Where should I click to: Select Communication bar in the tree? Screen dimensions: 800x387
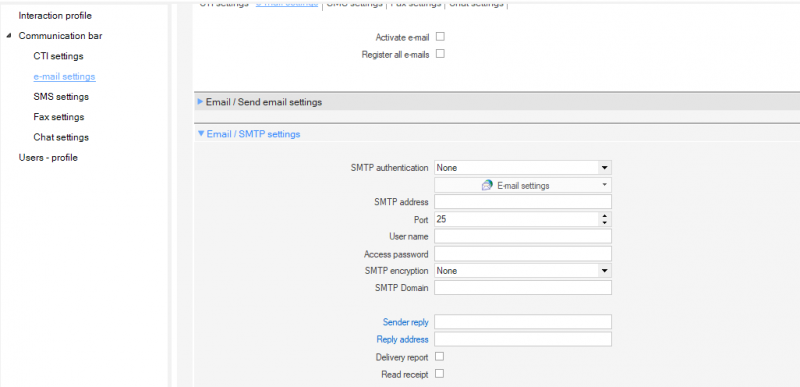coord(60,36)
